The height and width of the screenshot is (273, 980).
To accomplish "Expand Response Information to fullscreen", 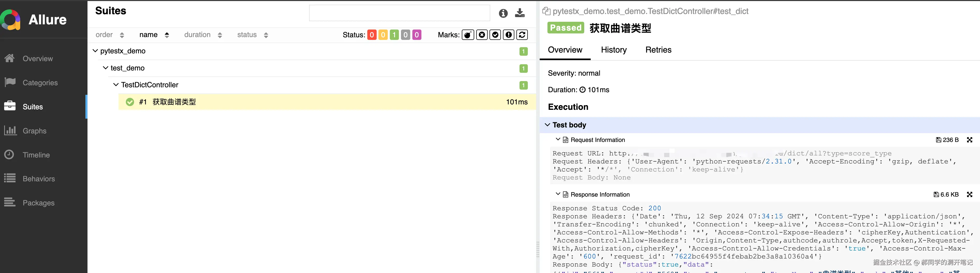I will 970,195.
